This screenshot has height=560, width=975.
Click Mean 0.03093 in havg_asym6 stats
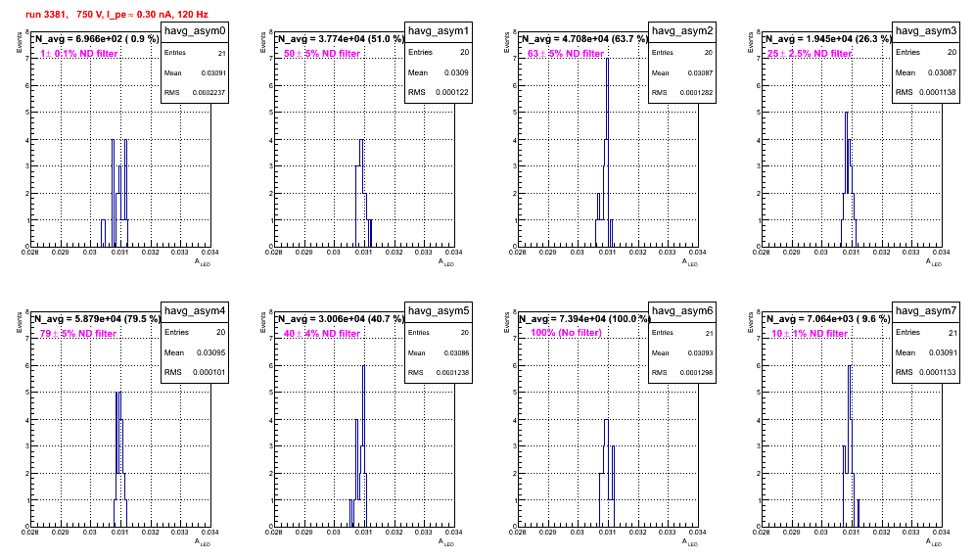point(682,352)
